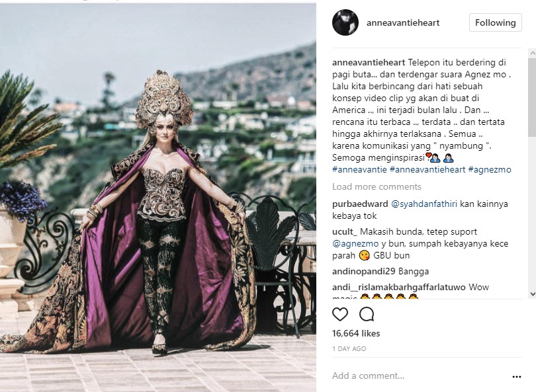The width and height of the screenshot is (536, 392).
Task: Open the @syahdanfathiri mention
Action: tap(424, 204)
